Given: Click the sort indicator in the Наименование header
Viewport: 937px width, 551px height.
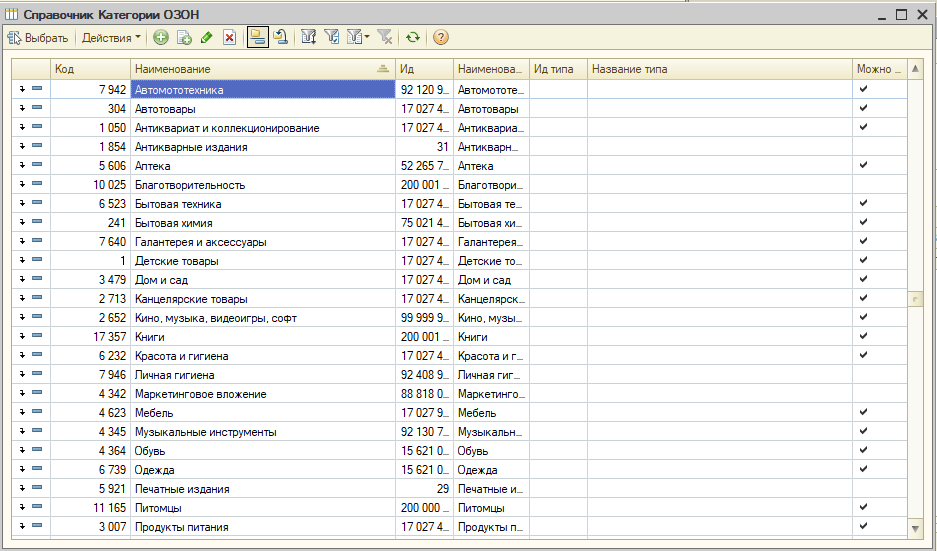Looking at the screenshot, I should (x=383, y=69).
